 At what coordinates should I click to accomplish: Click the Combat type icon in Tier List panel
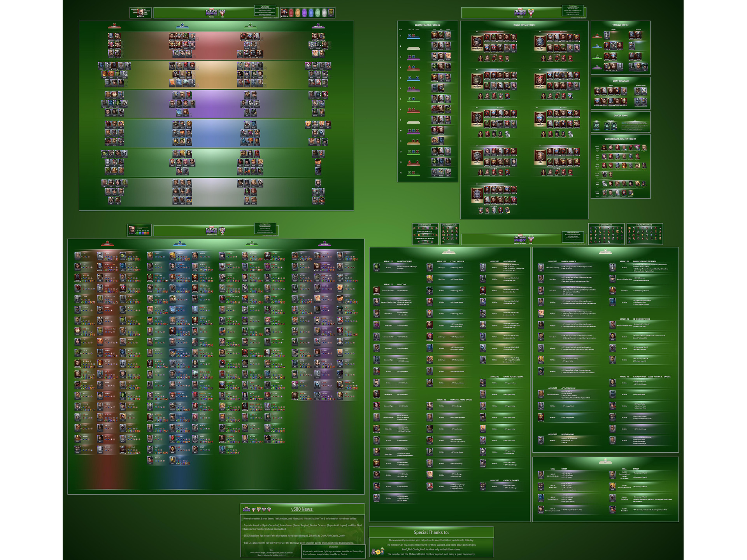tap(114, 26)
